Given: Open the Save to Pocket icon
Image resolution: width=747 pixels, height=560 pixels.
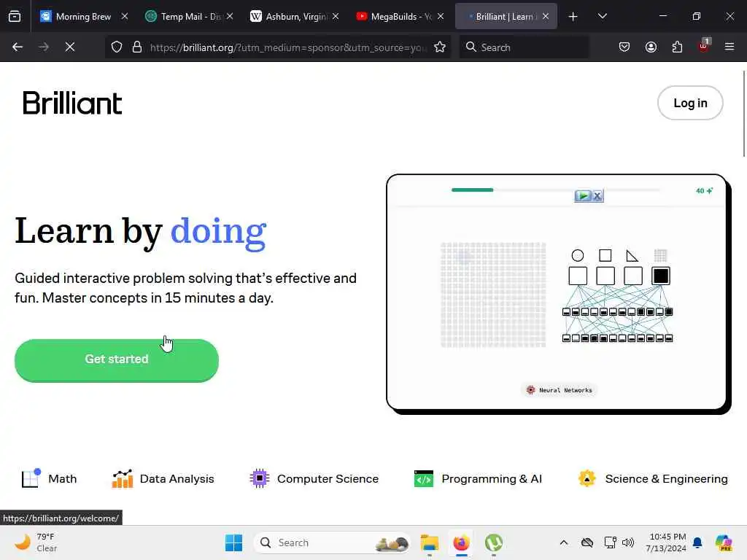Looking at the screenshot, I should pyautogui.click(x=624, y=47).
